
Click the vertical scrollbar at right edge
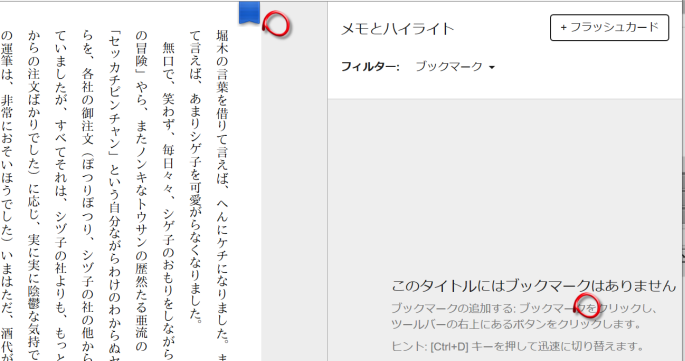tap(683, 180)
